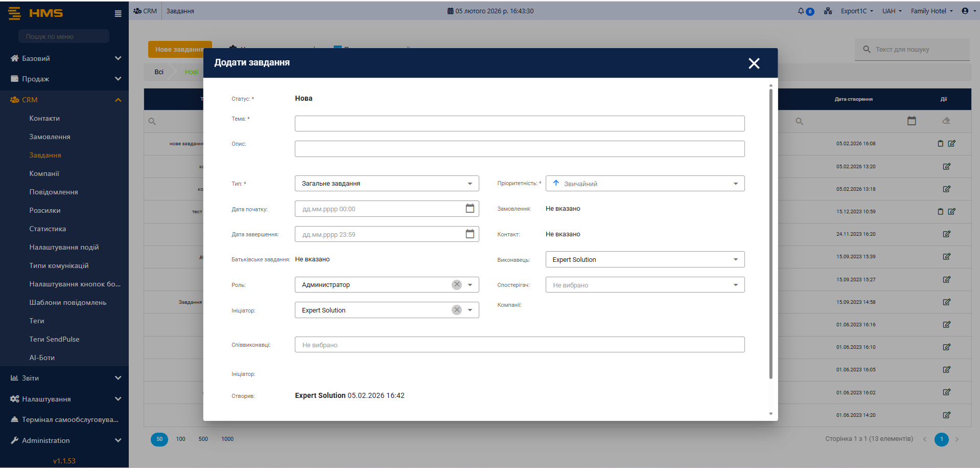Select 100 items per page
980x468 pixels.
(180, 439)
